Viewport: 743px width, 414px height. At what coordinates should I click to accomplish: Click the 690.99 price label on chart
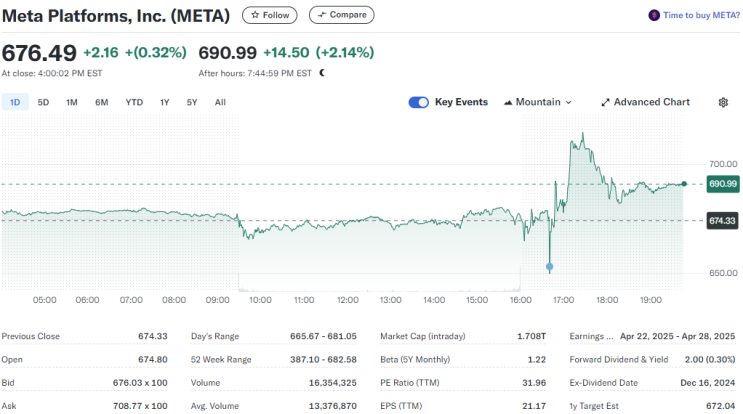[x=722, y=184]
